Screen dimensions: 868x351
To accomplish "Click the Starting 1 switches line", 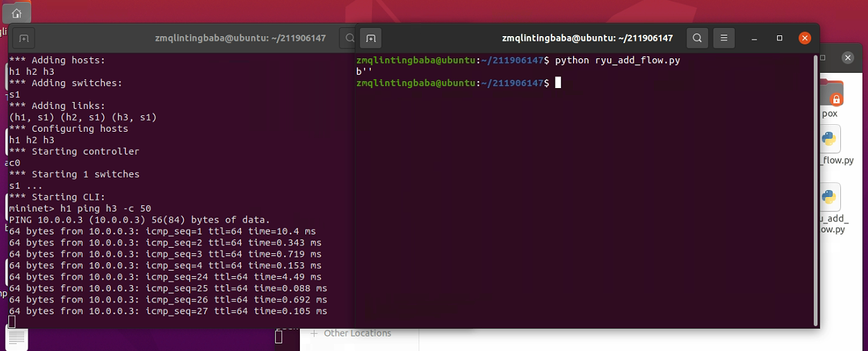I will (x=74, y=174).
